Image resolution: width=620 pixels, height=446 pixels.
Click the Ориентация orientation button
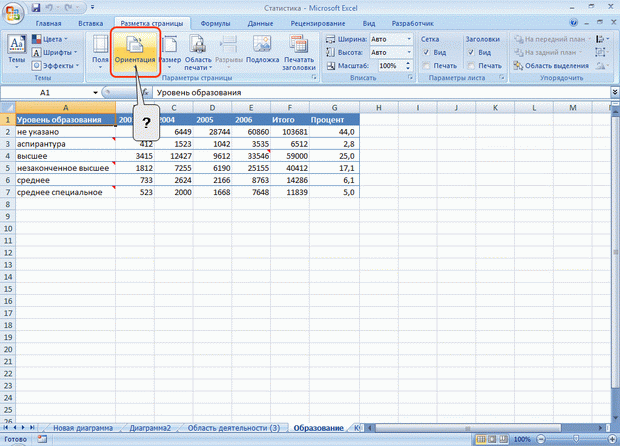[x=135, y=52]
